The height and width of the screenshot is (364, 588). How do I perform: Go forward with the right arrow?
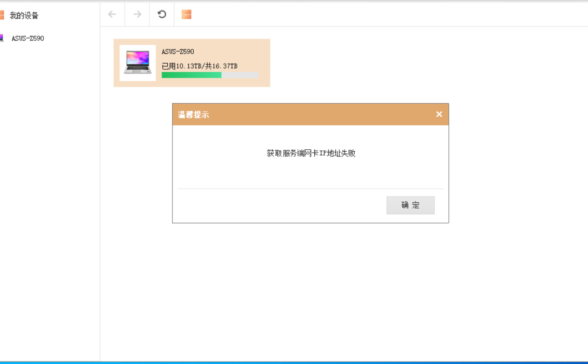(137, 14)
